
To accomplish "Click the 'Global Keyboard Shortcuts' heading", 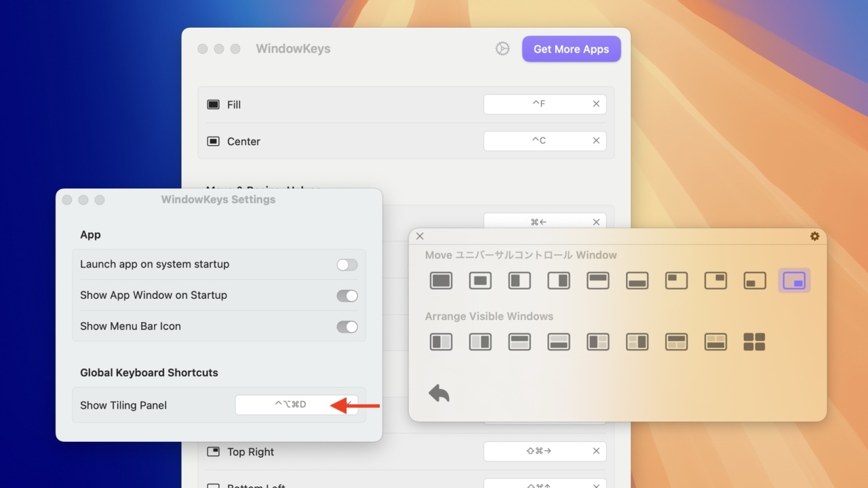I will tap(149, 373).
